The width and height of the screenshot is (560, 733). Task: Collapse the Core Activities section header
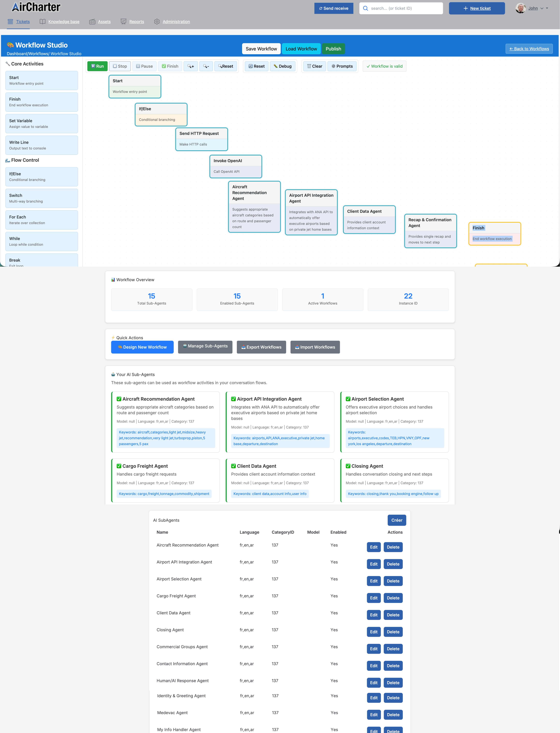click(27, 64)
